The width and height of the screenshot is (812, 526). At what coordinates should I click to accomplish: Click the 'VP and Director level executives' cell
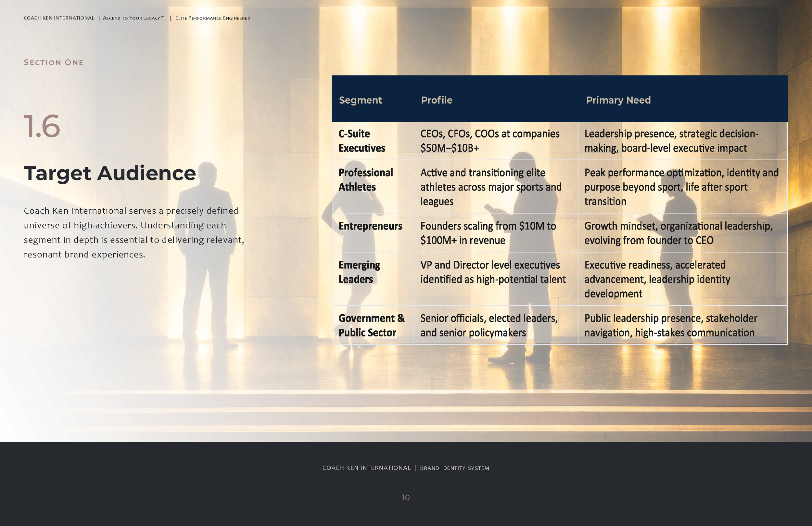[x=496, y=279]
